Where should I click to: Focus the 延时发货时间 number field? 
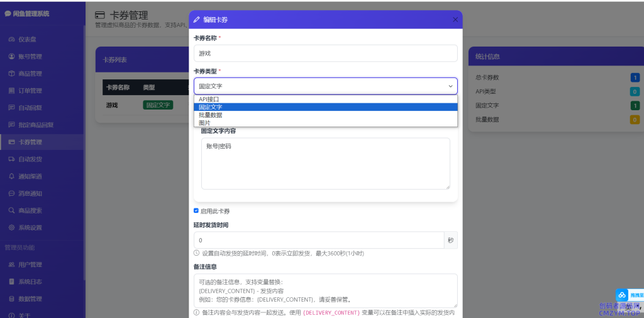(x=319, y=241)
